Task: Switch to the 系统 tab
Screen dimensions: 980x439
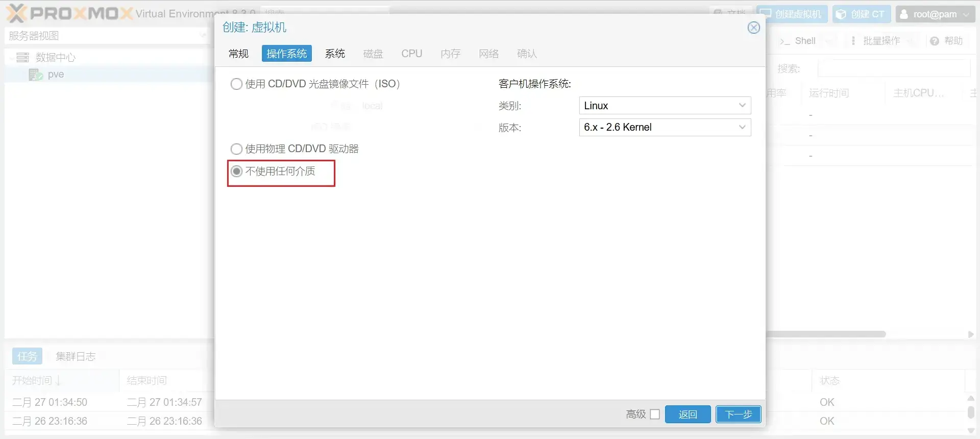Action: point(335,54)
